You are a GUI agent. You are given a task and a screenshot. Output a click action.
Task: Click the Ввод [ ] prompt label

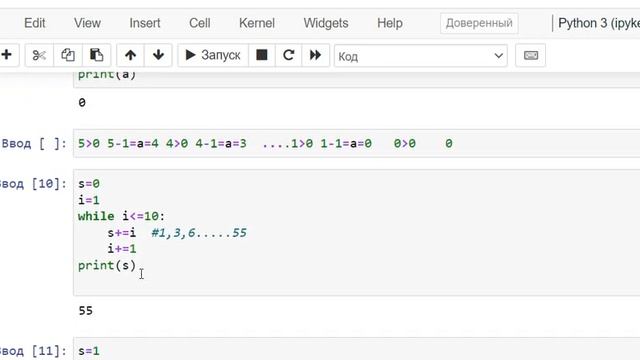tap(34, 144)
